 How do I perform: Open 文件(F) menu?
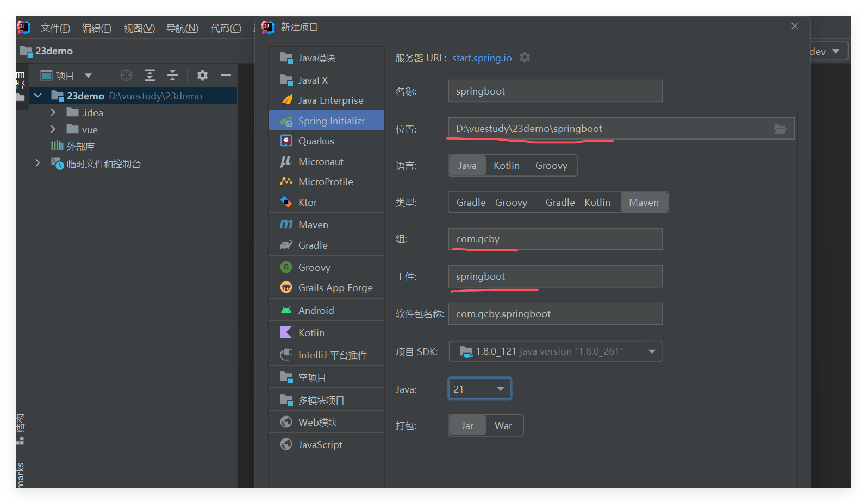click(55, 28)
